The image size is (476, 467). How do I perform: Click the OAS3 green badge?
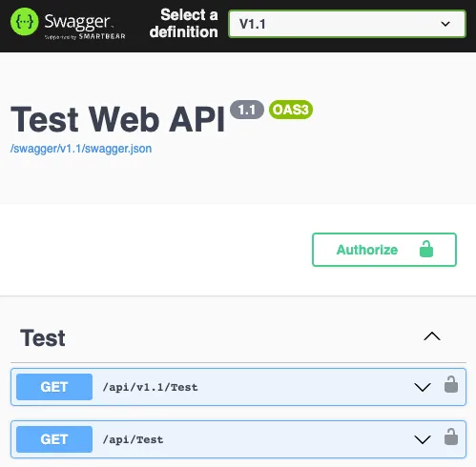[x=291, y=110]
